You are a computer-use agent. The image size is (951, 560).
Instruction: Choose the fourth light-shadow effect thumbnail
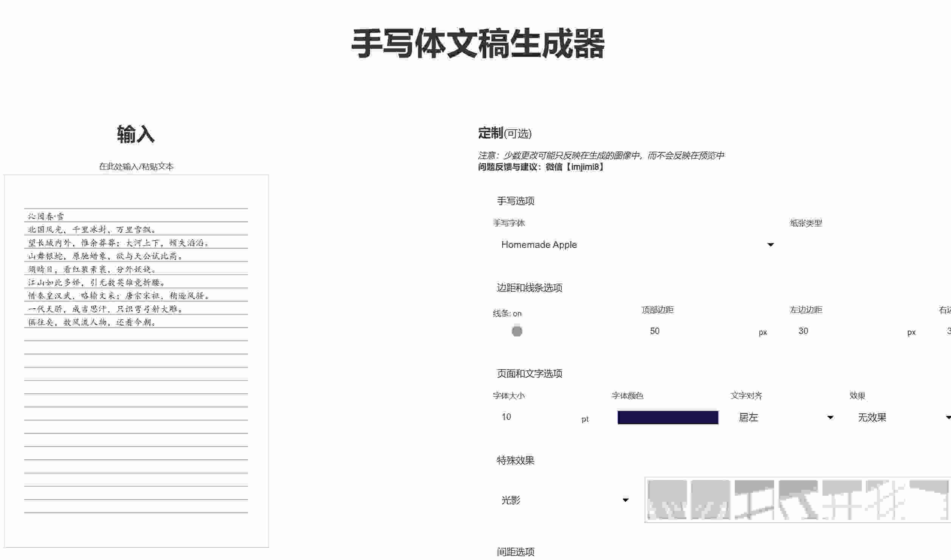798,500
